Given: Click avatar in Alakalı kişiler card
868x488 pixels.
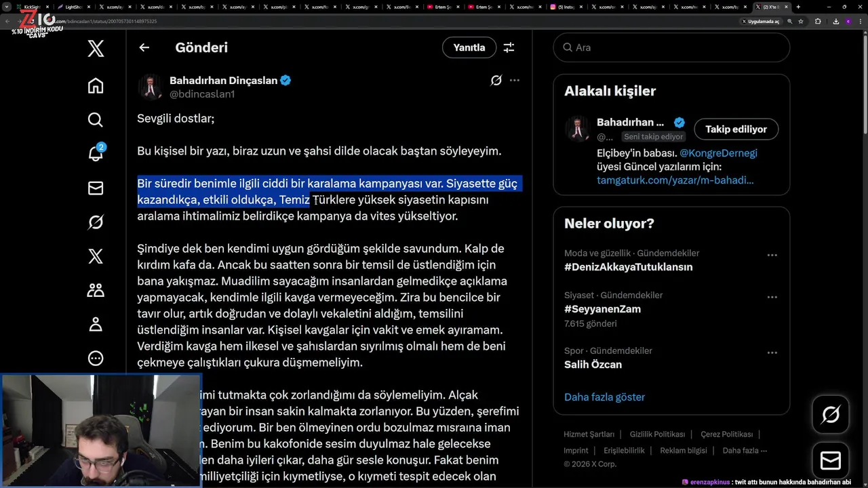Looking at the screenshot, I should click(x=578, y=129).
